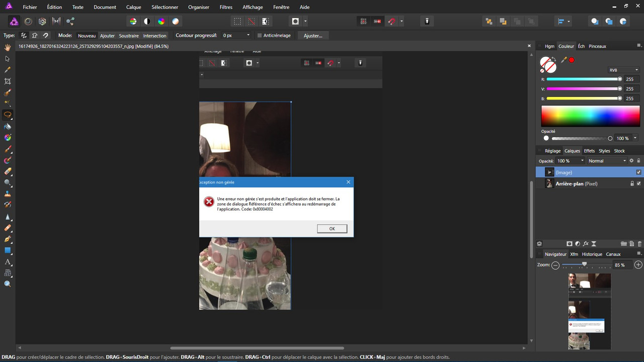Open the Couleur panel options menu
The height and width of the screenshot is (362, 644).
click(639, 45)
